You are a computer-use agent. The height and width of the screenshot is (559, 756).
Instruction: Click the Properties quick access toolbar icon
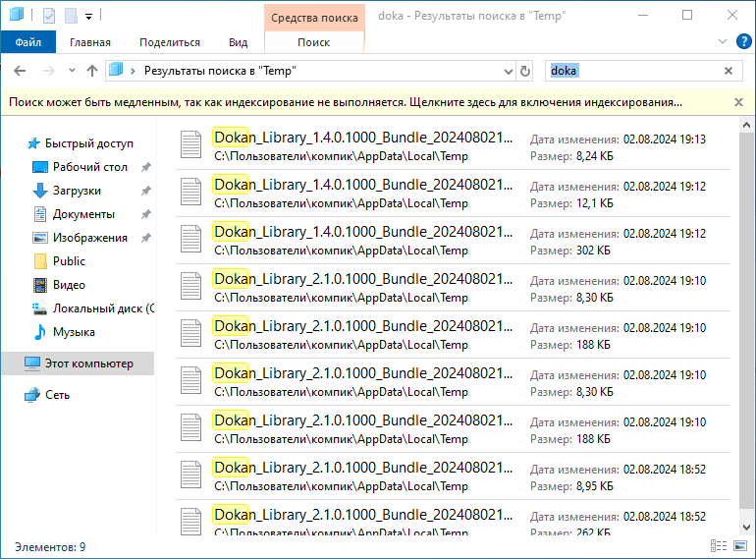coord(49,16)
